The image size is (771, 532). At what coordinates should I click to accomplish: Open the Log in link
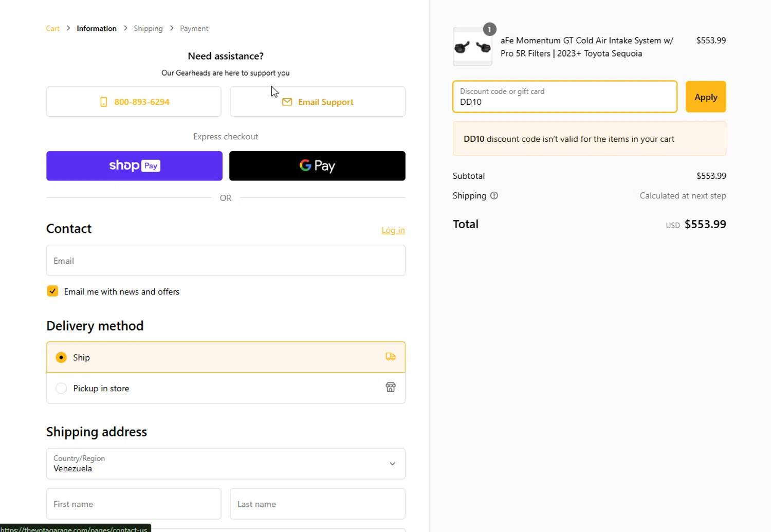tap(393, 230)
